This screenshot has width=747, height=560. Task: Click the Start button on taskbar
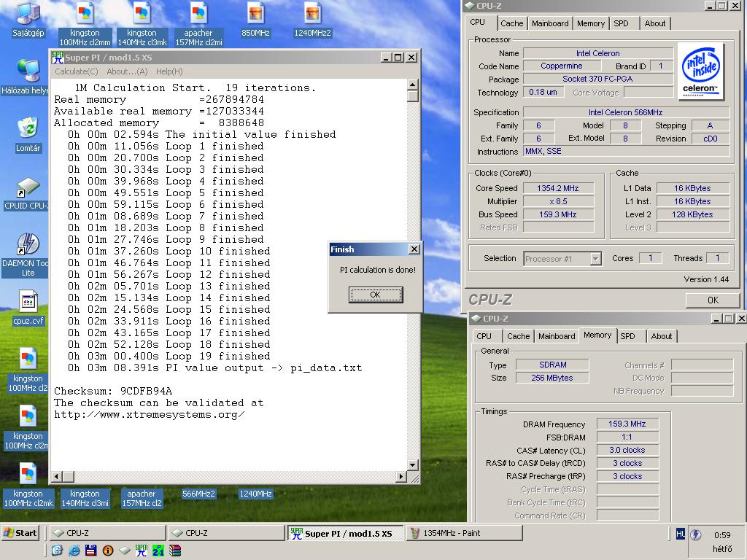click(20, 533)
